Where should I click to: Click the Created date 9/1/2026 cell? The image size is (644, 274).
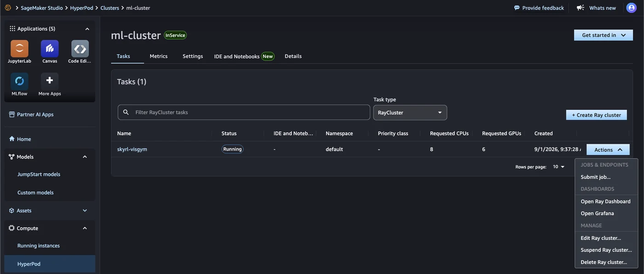(557, 149)
